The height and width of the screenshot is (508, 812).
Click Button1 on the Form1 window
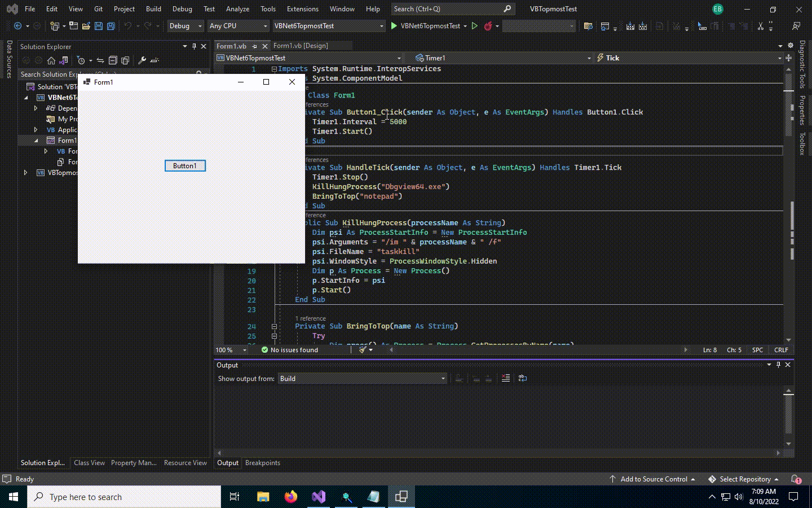(x=185, y=166)
